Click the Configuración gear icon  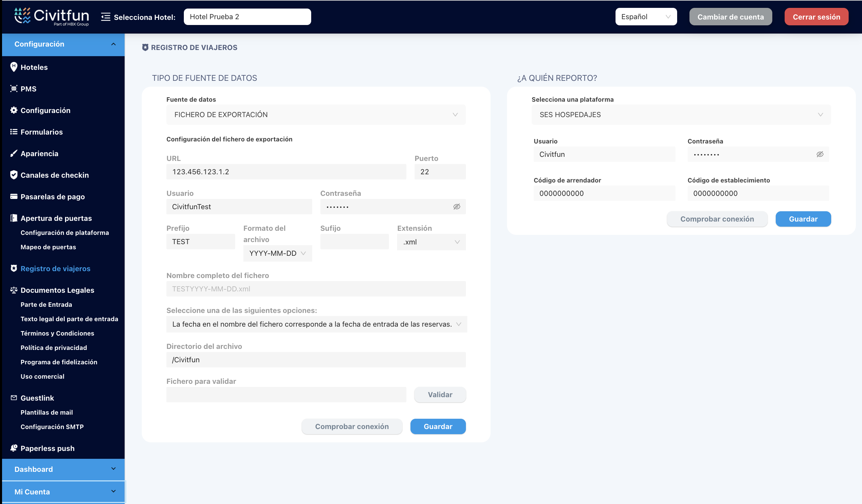(x=14, y=110)
